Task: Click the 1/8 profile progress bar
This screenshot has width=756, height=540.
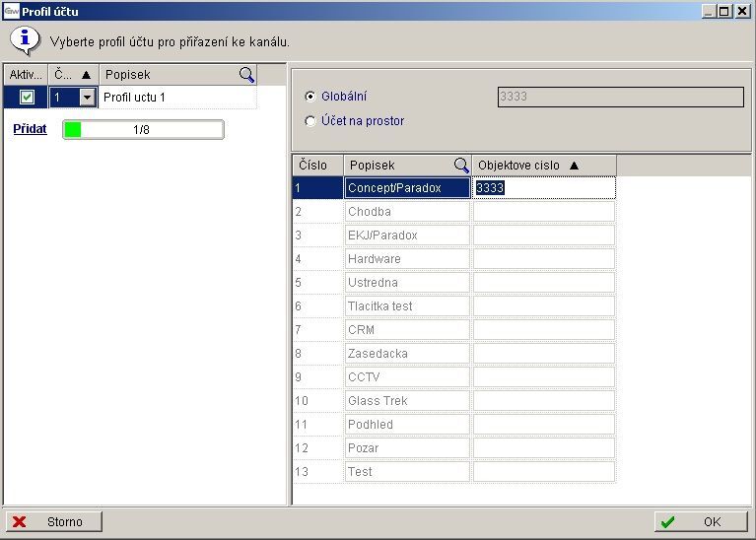Action: (143, 129)
